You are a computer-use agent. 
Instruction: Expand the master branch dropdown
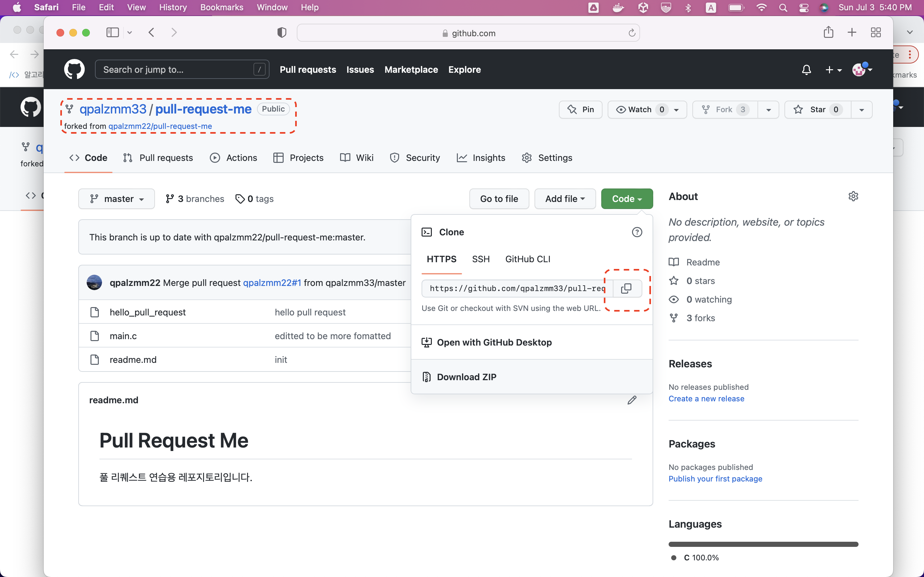(x=116, y=199)
